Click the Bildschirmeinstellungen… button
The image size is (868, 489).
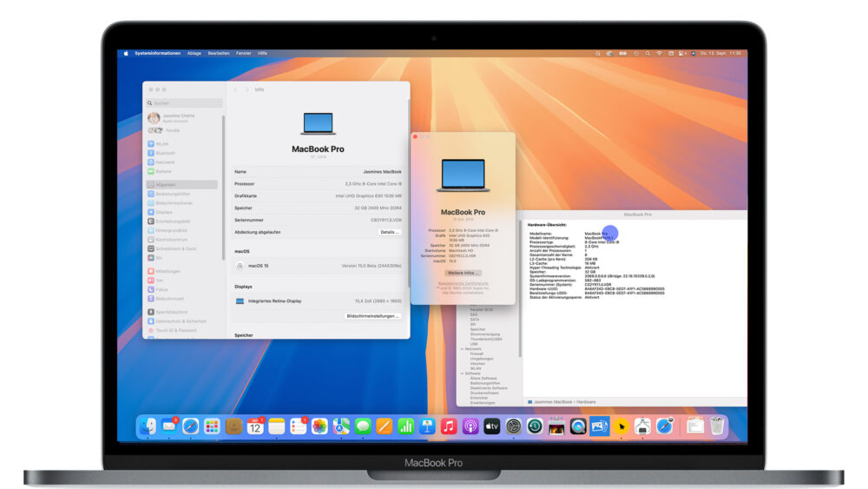pyautogui.click(x=372, y=316)
